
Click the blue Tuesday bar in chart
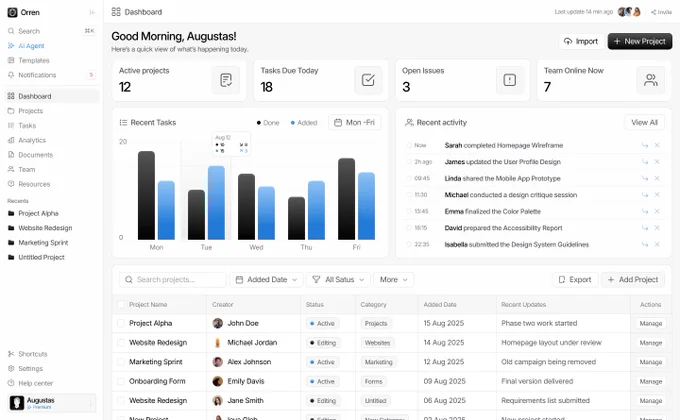point(216,203)
